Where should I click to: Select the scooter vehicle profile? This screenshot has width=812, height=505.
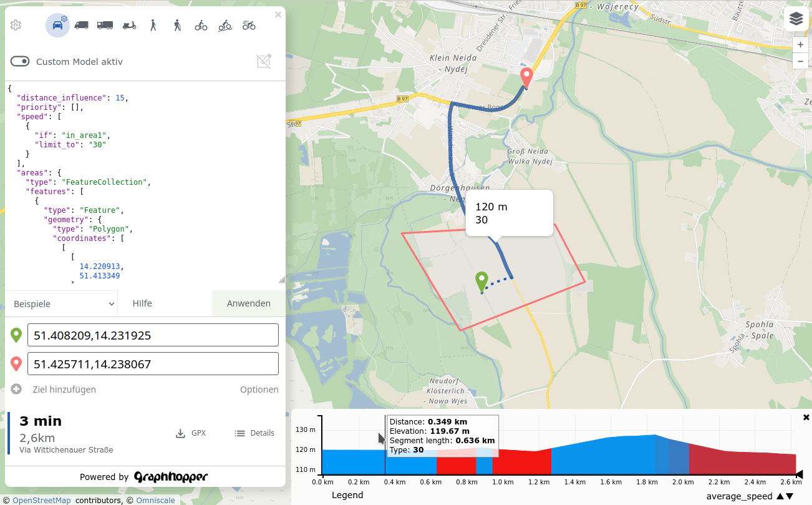click(x=129, y=26)
